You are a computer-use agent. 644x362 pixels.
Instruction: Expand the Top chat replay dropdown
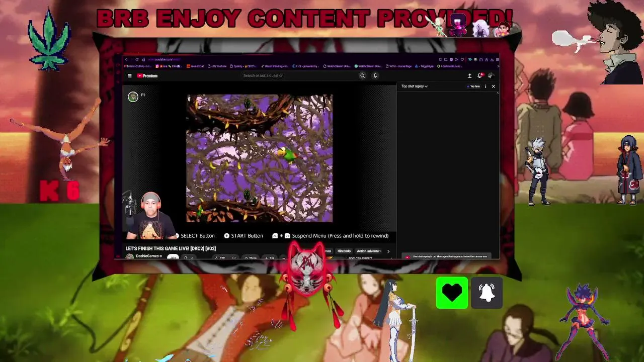point(415,86)
